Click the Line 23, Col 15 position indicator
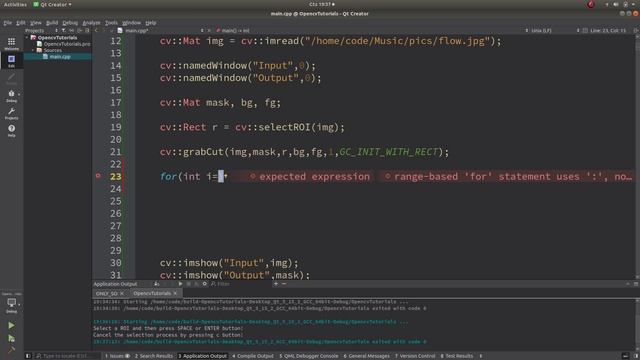The height and width of the screenshot is (360, 640). point(608,31)
